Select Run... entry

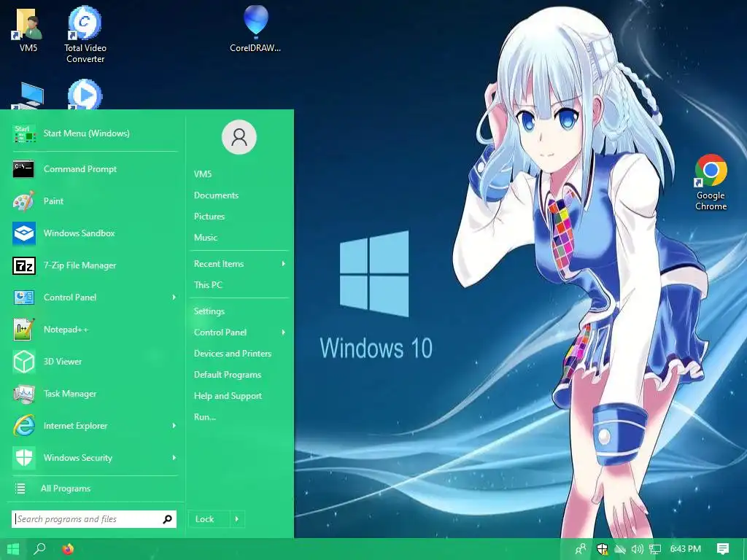(205, 416)
